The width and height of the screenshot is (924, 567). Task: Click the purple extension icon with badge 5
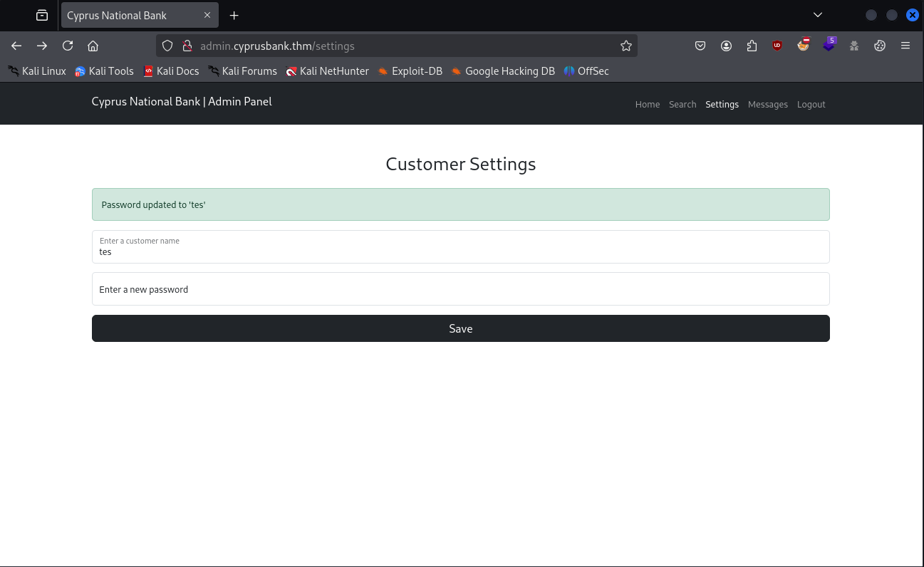click(x=829, y=45)
